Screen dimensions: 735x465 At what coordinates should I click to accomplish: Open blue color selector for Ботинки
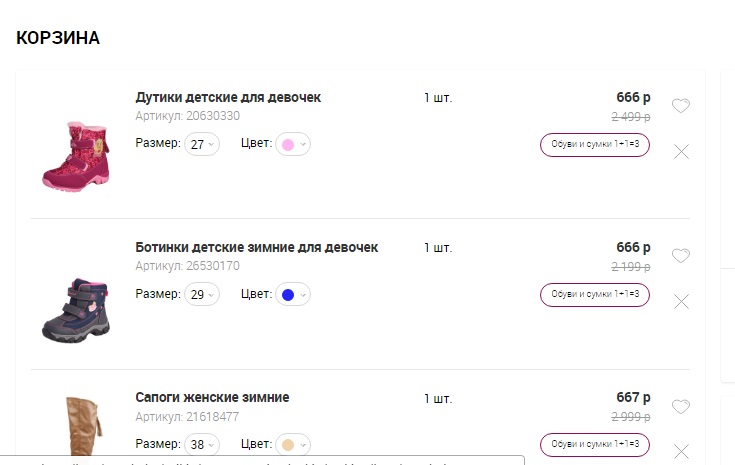click(x=293, y=295)
